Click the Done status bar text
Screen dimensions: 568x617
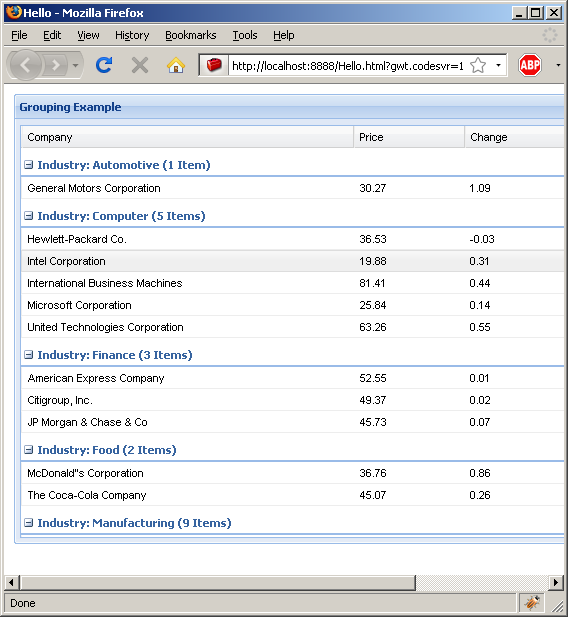tap(23, 603)
